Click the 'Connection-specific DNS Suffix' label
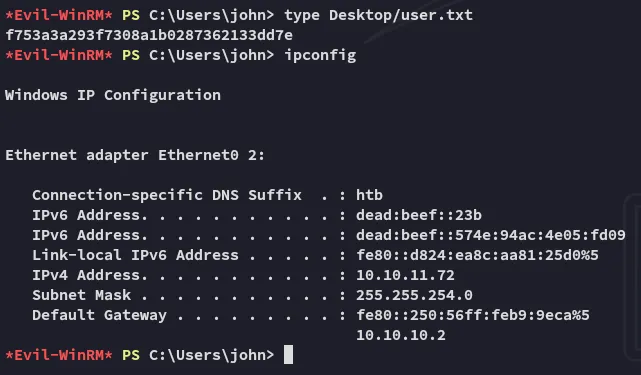Screen dimensions: 641x375 167,195
